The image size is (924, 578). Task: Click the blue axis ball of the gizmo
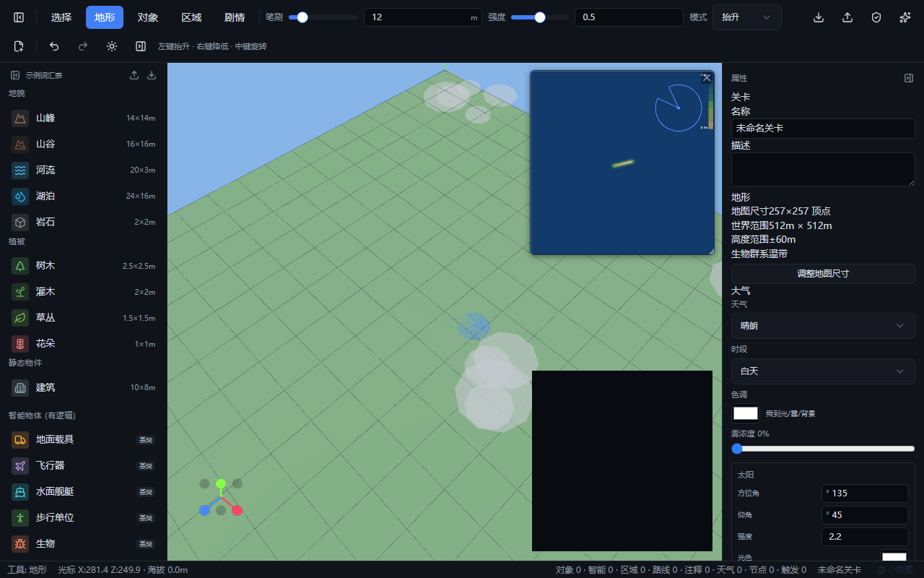(204, 510)
